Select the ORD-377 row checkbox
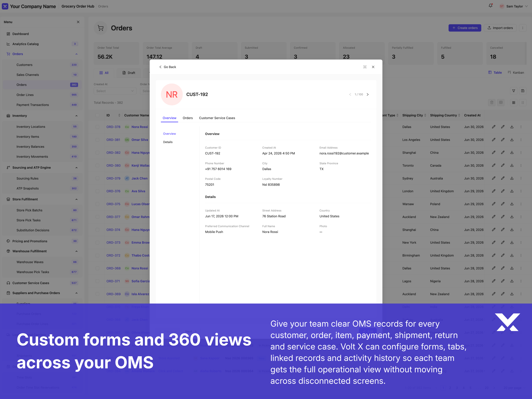Screen dimensions: 532x399 [x=97, y=217]
